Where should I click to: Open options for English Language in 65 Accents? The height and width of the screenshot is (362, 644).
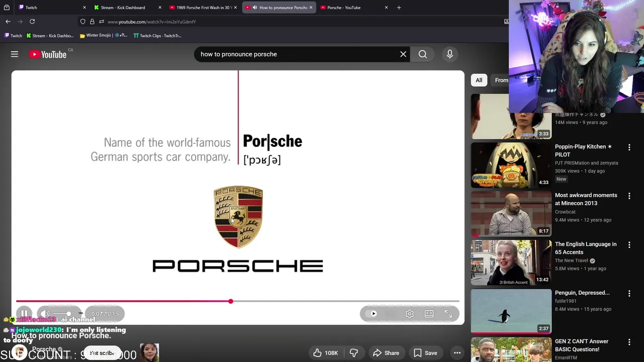pos(629,245)
